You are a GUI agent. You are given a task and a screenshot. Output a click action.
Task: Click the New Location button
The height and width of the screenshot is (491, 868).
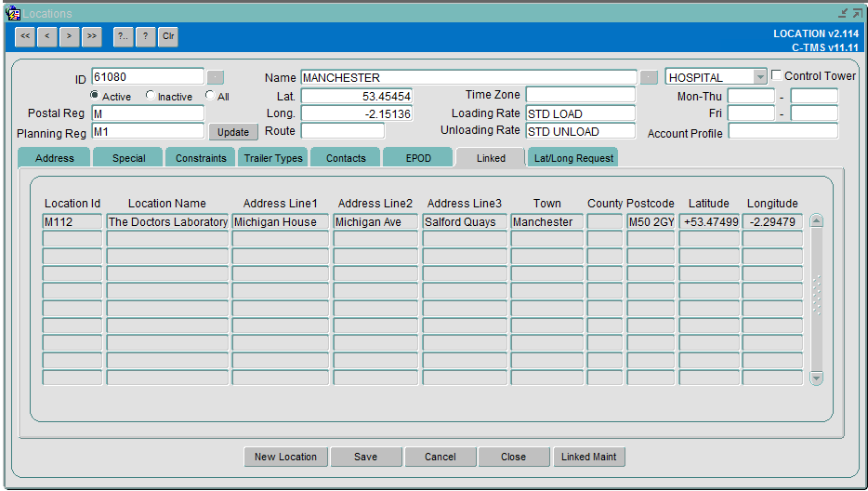[x=285, y=457]
